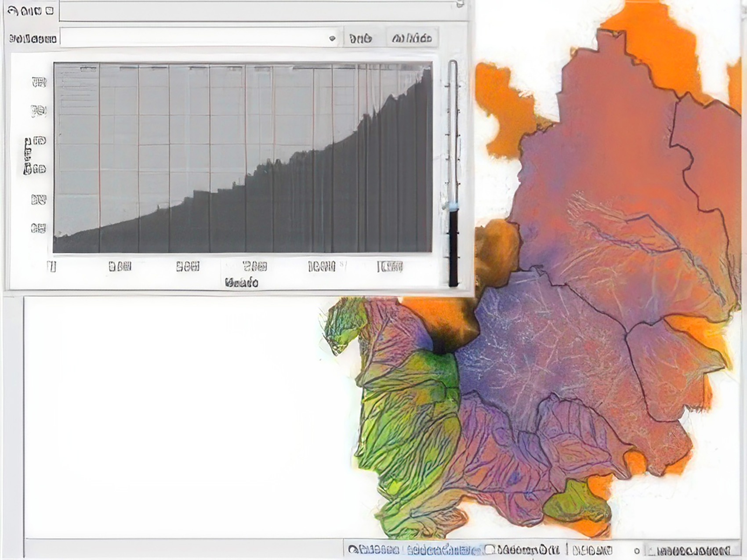Image resolution: width=747 pixels, height=560 pixels.
Task: Click the magnifier icon in the status bar
Action: pos(352,550)
